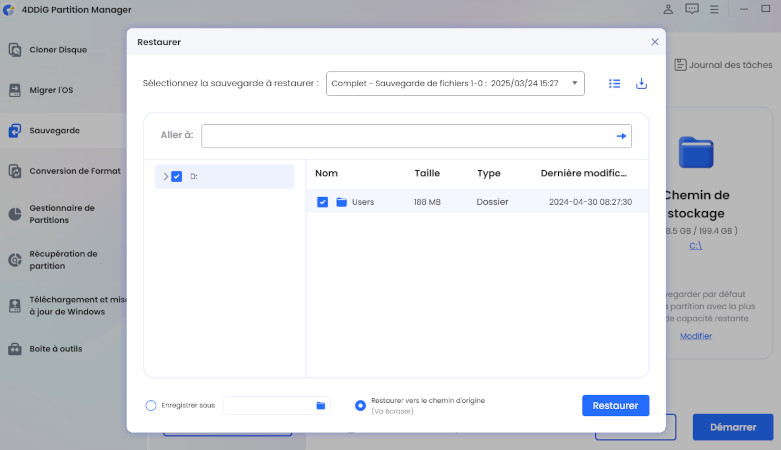Click the blue arrow in Aller à field
Viewport: 781px width, 450px height.
pyautogui.click(x=621, y=136)
